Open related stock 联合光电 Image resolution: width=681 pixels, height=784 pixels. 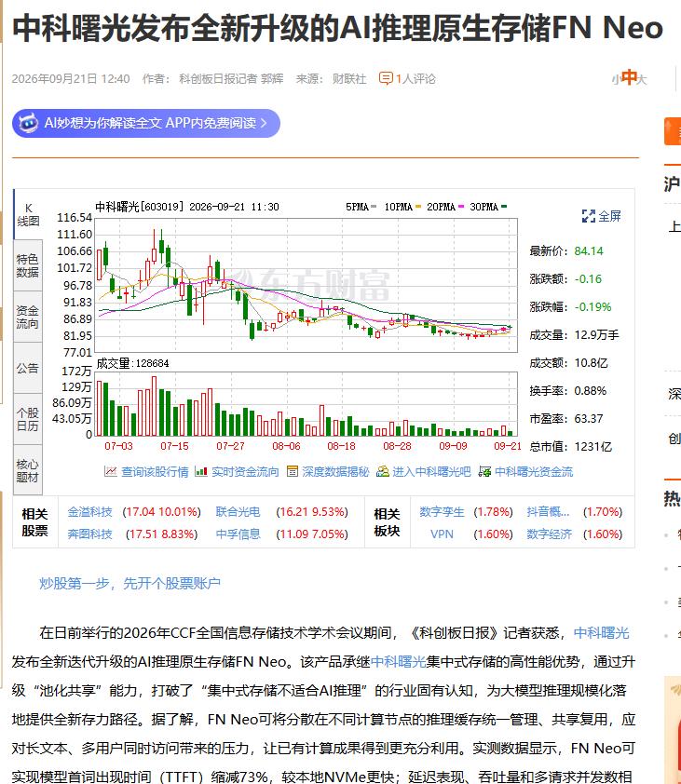point(238,511)
